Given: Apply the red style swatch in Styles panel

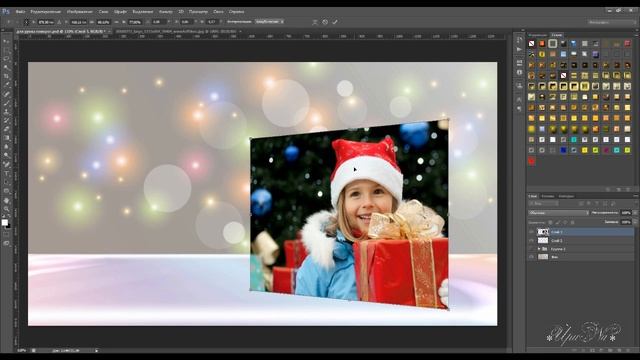Looking at the screenshot, I should tap(531, 161).
